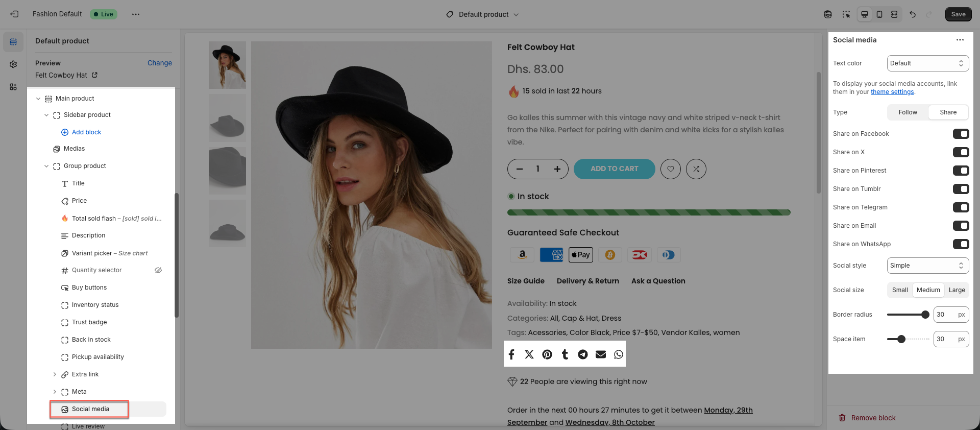Open theme settings gear in left rail
980x430 pixels.
tap(13, 64)
